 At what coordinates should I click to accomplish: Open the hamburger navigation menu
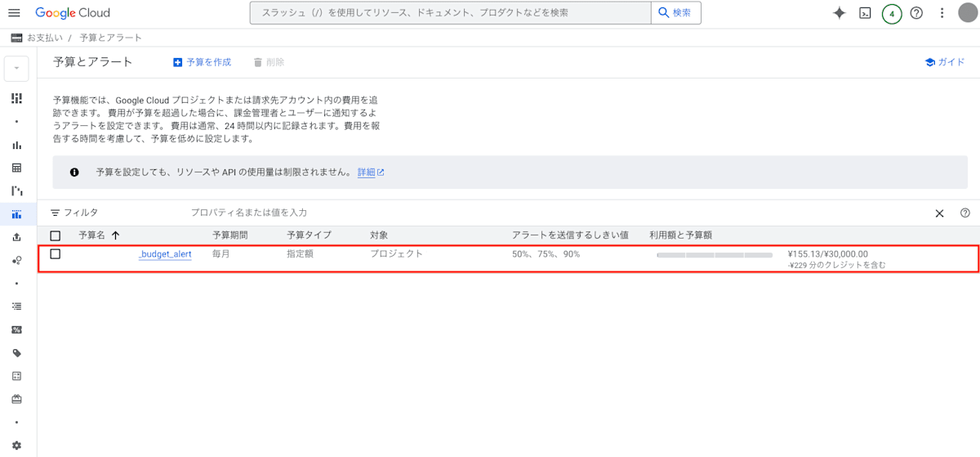[14, 13]
